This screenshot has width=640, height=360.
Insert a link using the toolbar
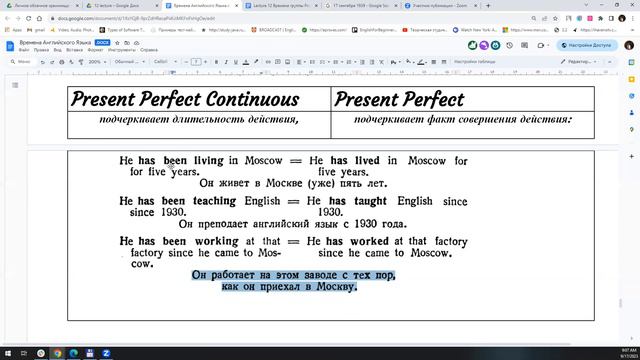click(x=268, y=62)
